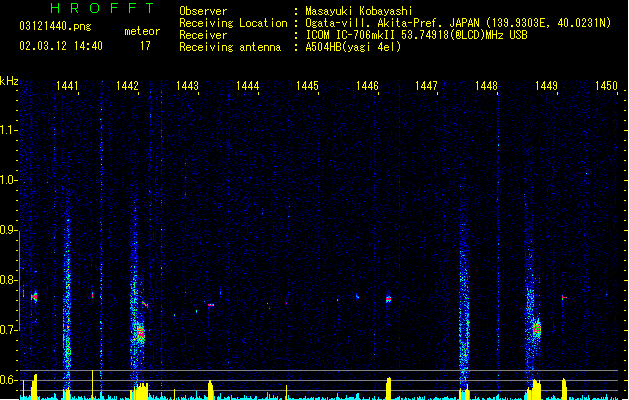629x400 pixels.
Task: Click the 1444 time axis label
Action: point(248,86)
